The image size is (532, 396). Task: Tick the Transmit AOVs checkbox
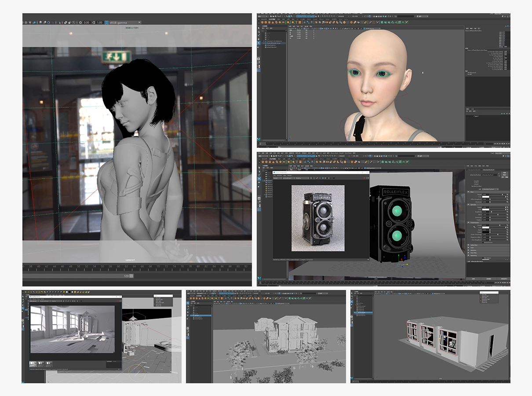(x=483, y=242)
